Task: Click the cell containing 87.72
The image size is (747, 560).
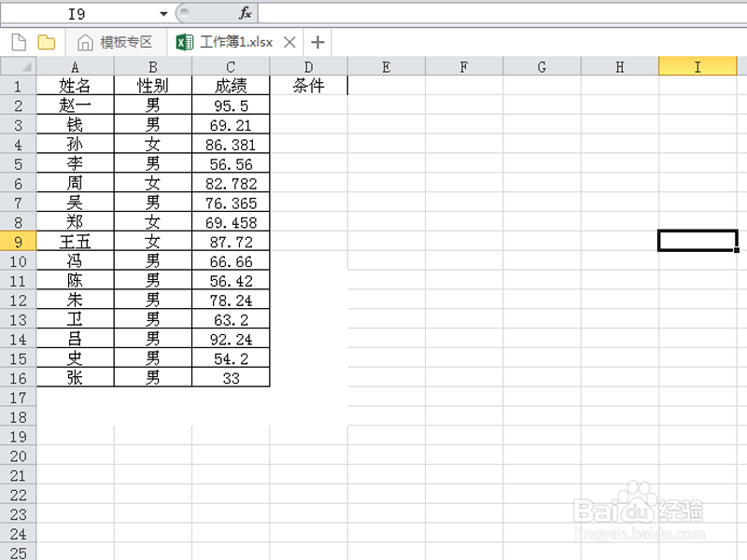Action: 231,242
